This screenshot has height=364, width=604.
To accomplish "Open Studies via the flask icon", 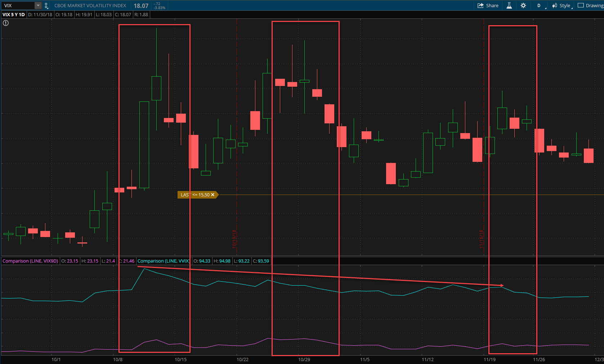I will point(509,5).
